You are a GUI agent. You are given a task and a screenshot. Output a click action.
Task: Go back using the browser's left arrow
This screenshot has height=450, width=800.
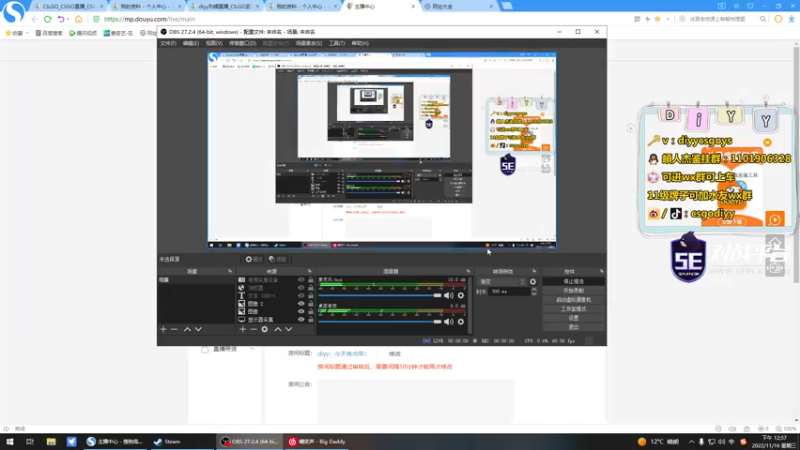[34, 19]
